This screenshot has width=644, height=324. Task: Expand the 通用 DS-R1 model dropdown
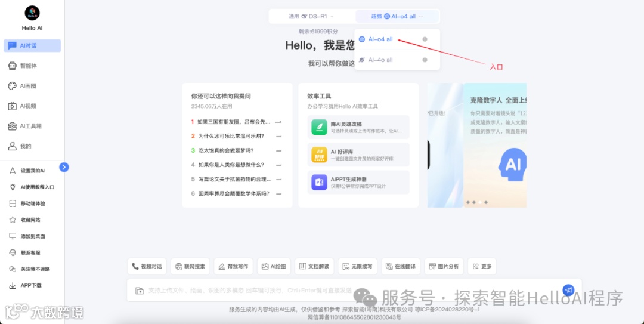(x=311, y=17)
